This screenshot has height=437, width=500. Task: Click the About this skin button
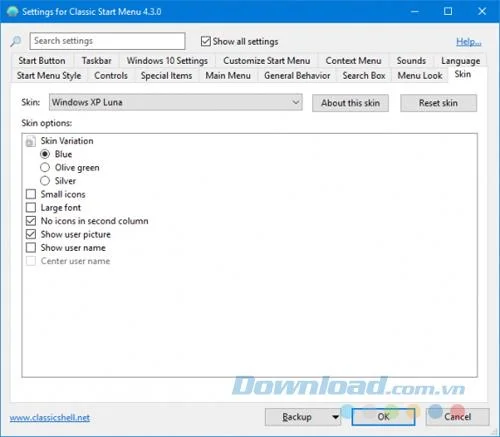pyautogui.click(x=350, y=103)
